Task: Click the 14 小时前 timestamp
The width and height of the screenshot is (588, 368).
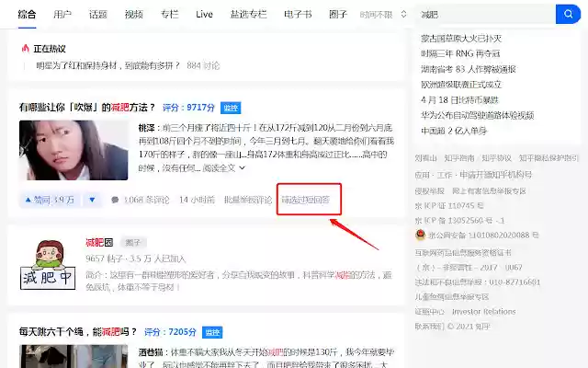Action: point(197,200)
